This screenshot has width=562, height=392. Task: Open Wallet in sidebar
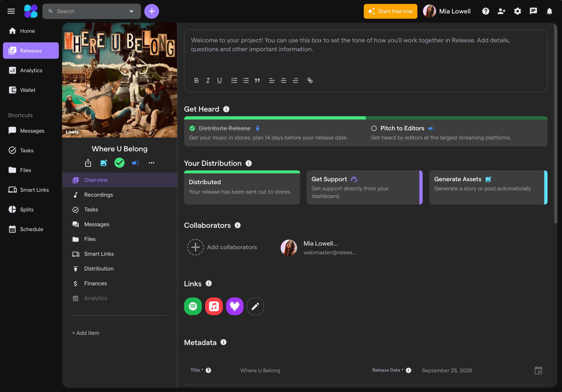(x=31, y=90)
